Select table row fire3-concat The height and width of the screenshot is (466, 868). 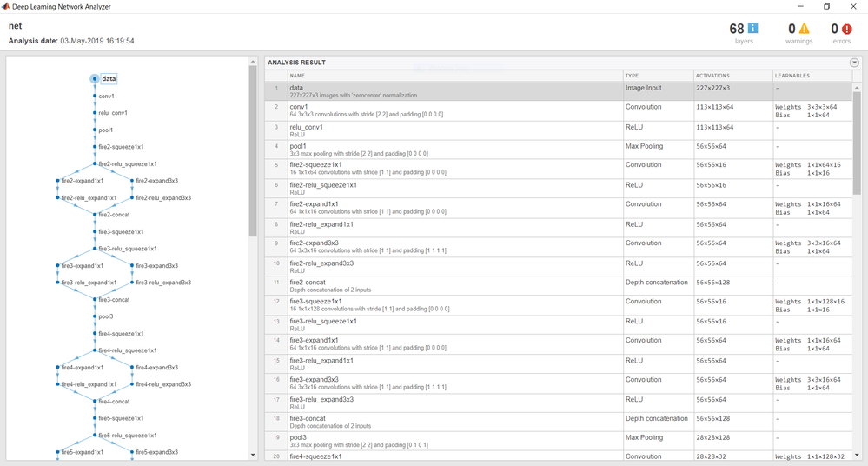click(x=559, y=423)
